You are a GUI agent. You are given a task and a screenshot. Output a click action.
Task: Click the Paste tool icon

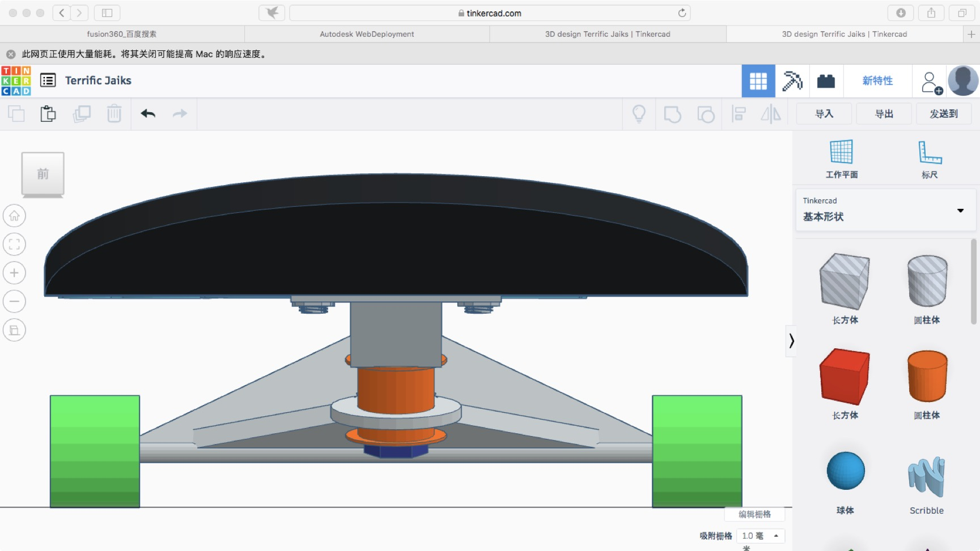click(48, 114)
